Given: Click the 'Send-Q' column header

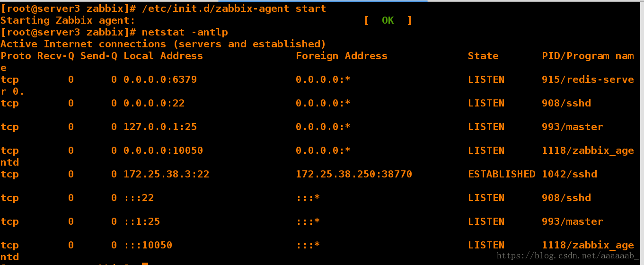Looking at the screenshot, I should click(x=99, y=56).
